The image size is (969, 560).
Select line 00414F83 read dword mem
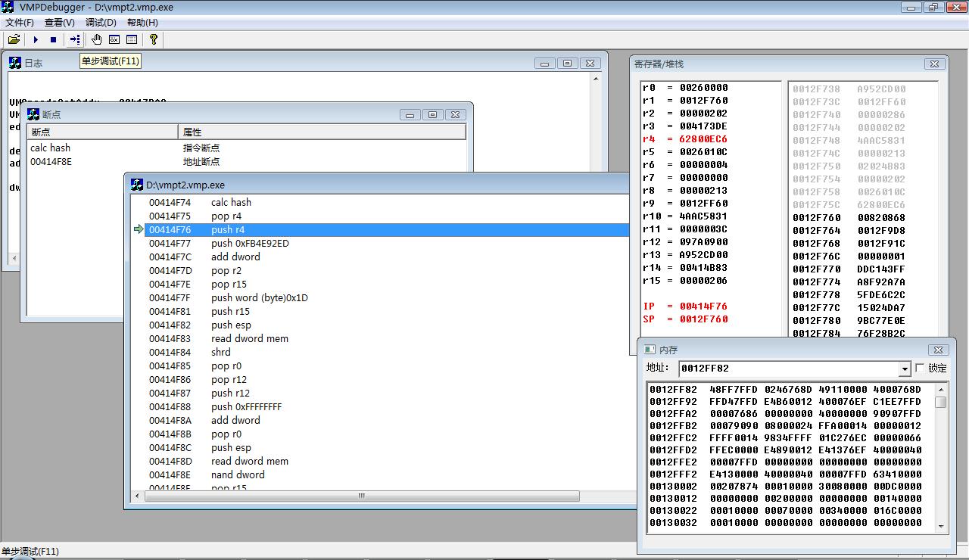(x=386, y=338)
